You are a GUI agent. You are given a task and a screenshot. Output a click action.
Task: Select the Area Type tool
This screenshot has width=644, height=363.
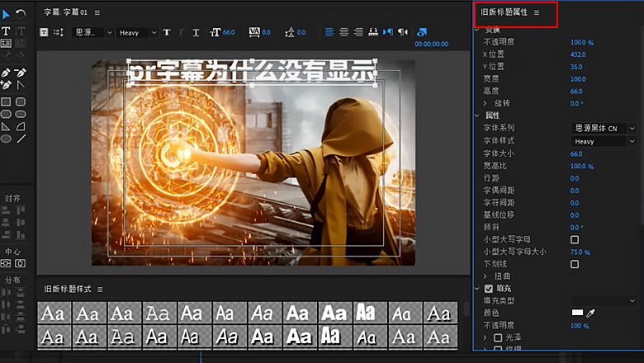point(6,43)
